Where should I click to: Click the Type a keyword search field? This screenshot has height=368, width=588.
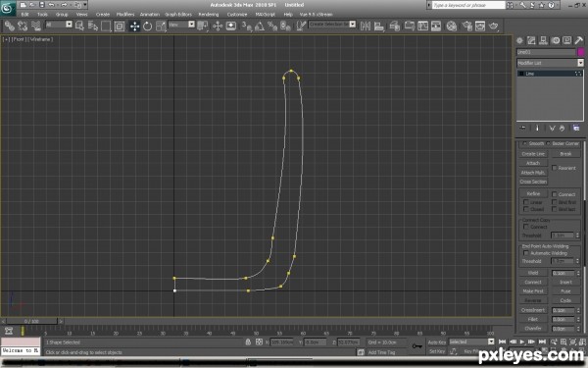[468, 5]
